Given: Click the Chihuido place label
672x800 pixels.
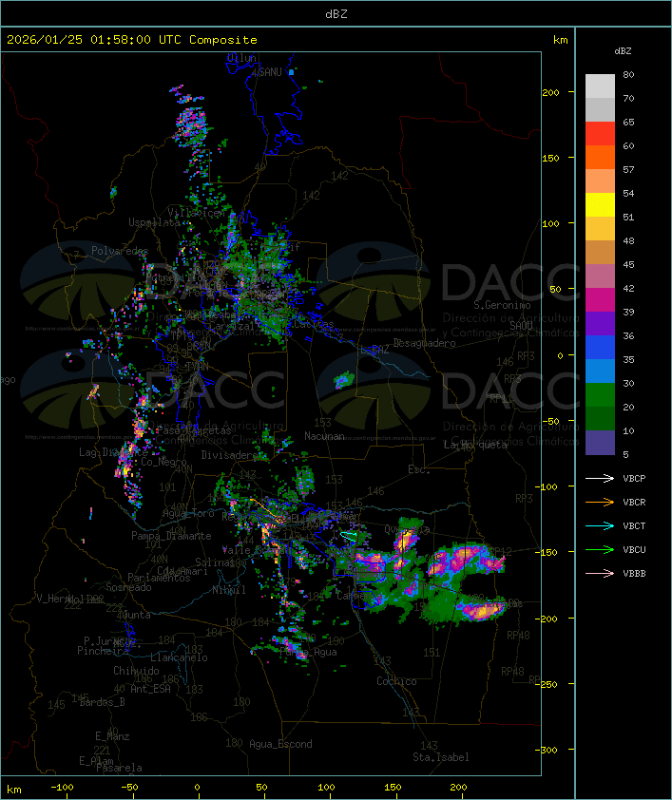Looking at the screenshot, I should (x=136, y=671).
